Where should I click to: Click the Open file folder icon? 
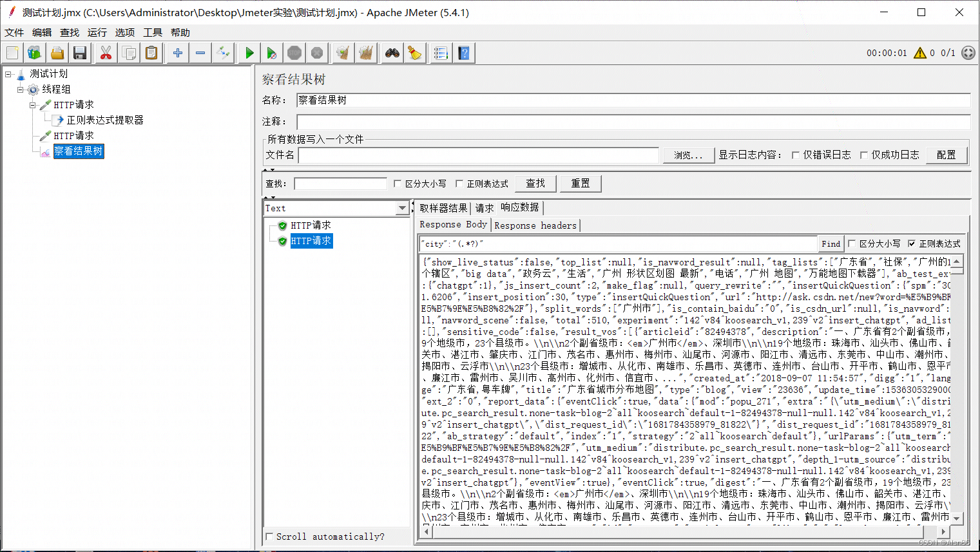pyautogui.click(x=57, y=53)
